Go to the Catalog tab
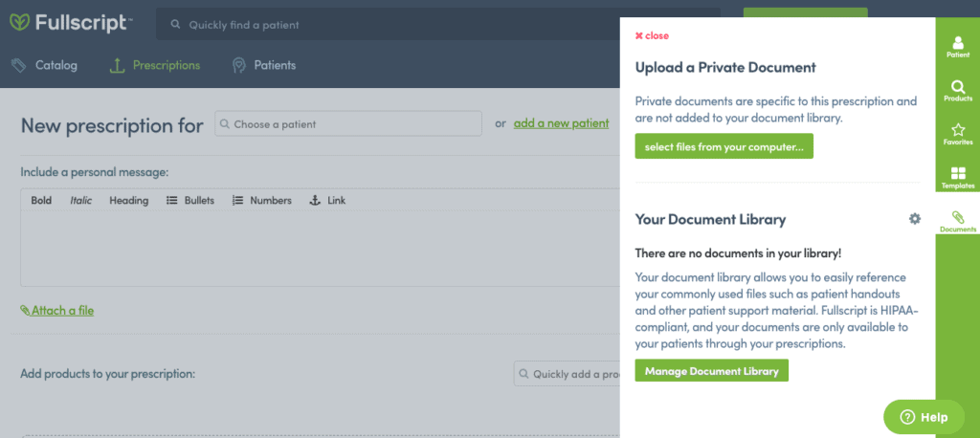This screenshot has height=438, width=980. point(44,65)
